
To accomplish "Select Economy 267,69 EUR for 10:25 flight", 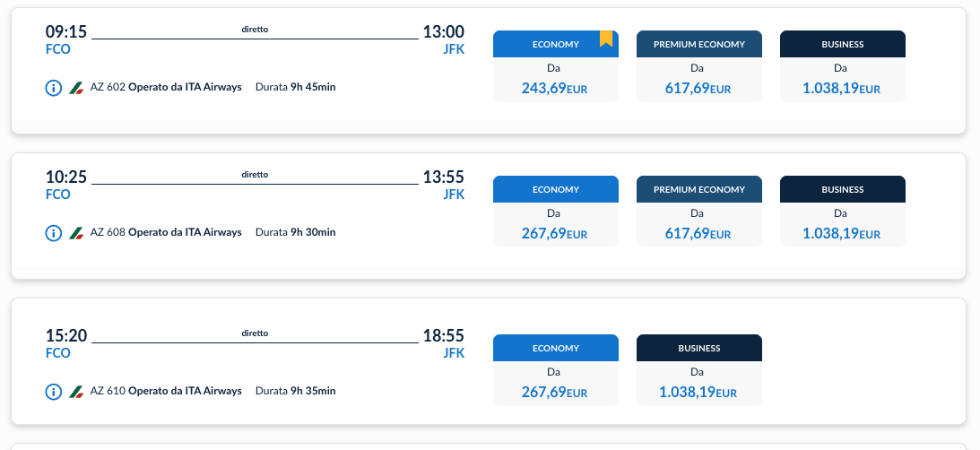I will 556,212.
